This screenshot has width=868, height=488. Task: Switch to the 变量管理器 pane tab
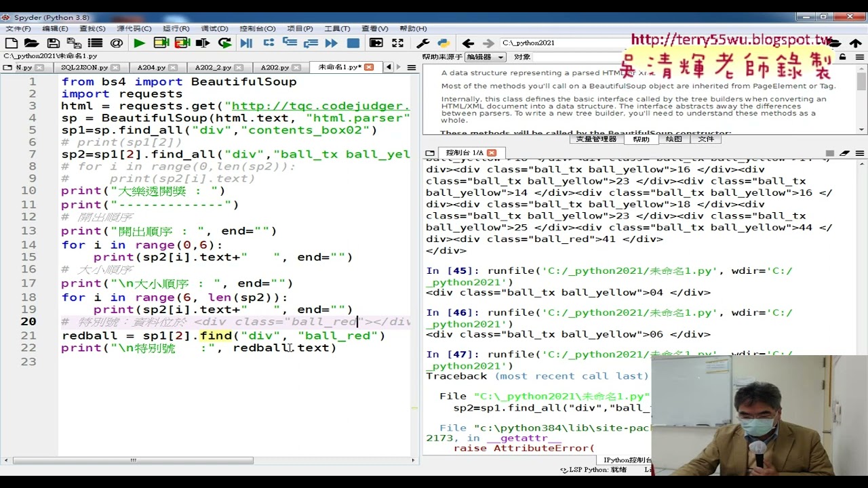[596, 139]
